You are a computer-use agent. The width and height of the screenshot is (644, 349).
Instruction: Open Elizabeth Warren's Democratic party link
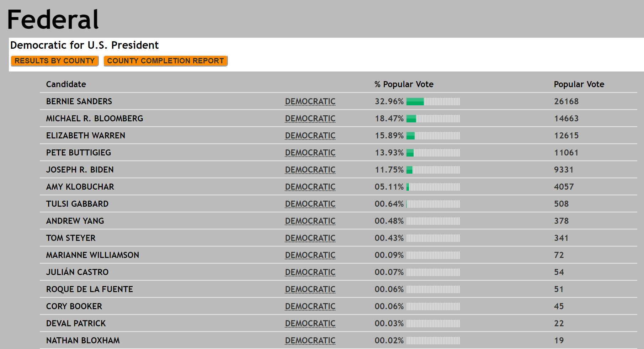click(x=310, y=136)
